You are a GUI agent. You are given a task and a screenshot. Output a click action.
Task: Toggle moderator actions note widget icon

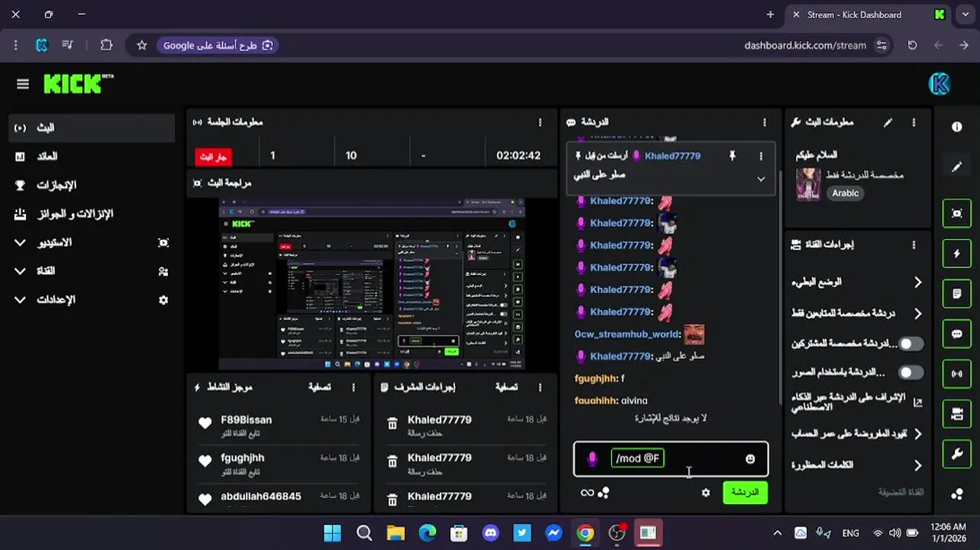pyautogui.click(x=956, y=294)
